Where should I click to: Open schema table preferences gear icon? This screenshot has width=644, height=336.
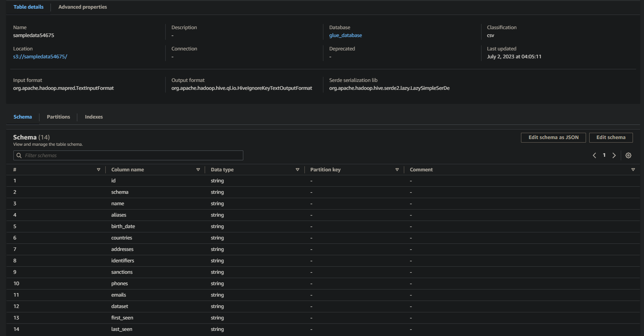[628, 156]
